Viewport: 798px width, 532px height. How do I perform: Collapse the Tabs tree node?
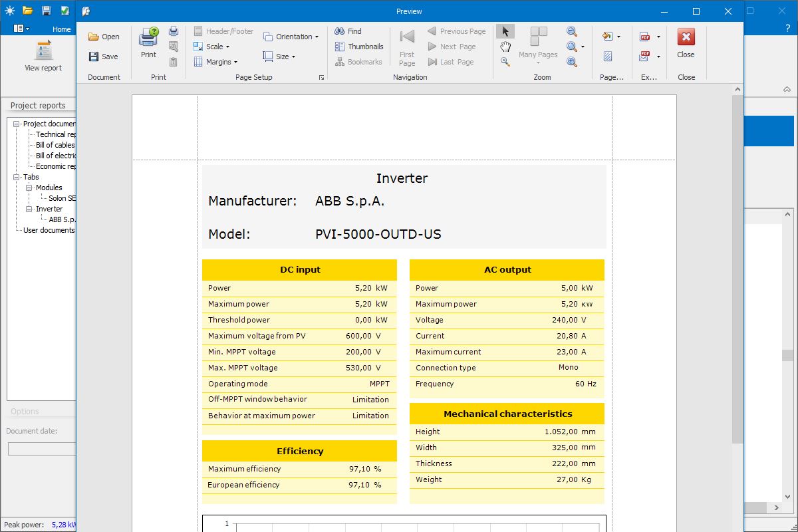point(17,177)
